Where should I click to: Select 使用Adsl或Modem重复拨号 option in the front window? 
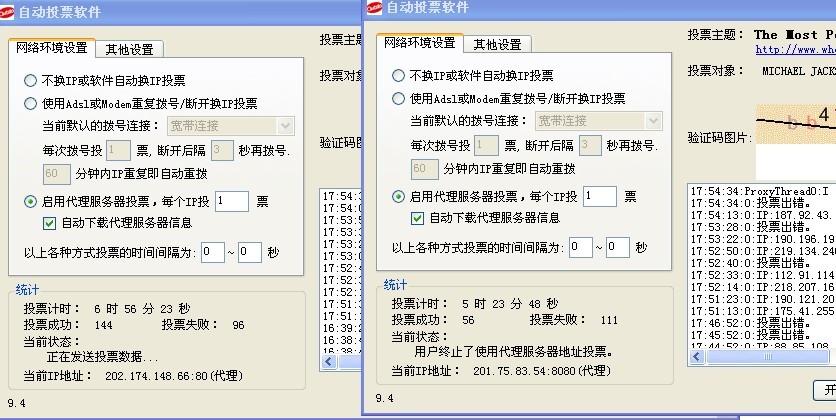[399, 98]
